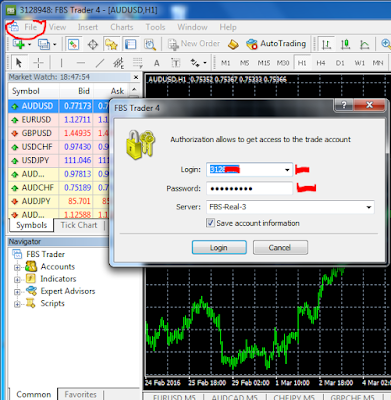
Task: Select the crosshair tool
Action: point(38,62)
